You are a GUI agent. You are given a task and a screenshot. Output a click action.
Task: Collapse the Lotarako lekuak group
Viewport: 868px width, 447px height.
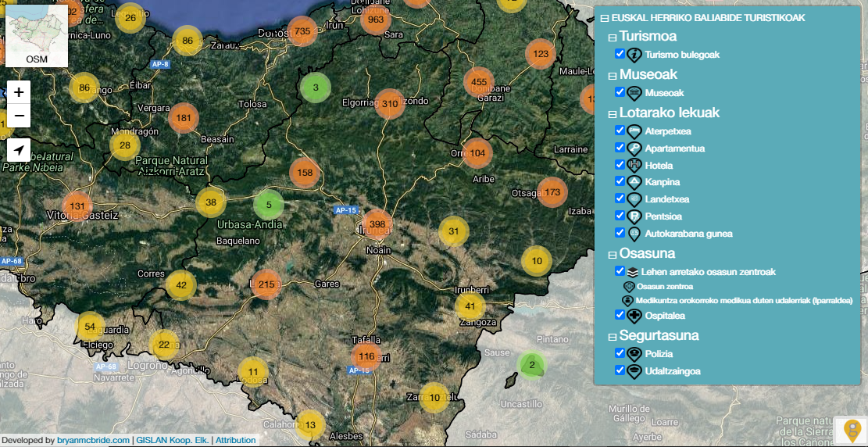[613, 114]
